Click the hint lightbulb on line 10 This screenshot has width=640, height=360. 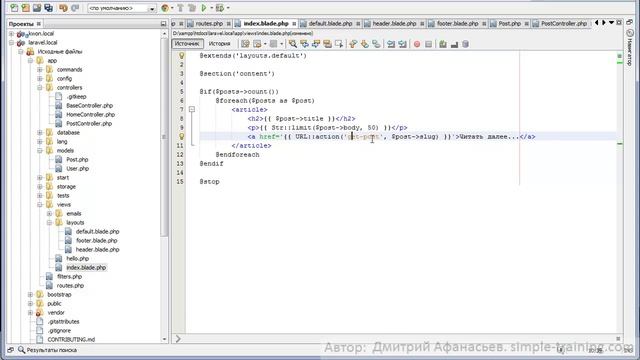click(182, 137)
